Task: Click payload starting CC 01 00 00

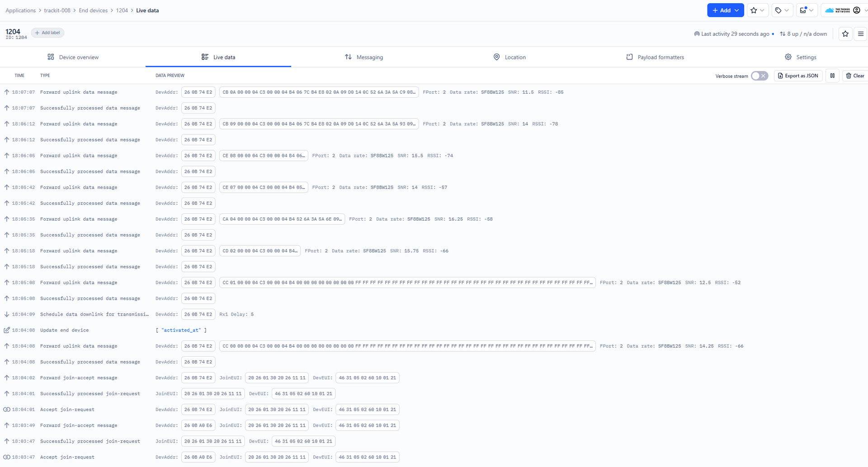Action: 407,283
